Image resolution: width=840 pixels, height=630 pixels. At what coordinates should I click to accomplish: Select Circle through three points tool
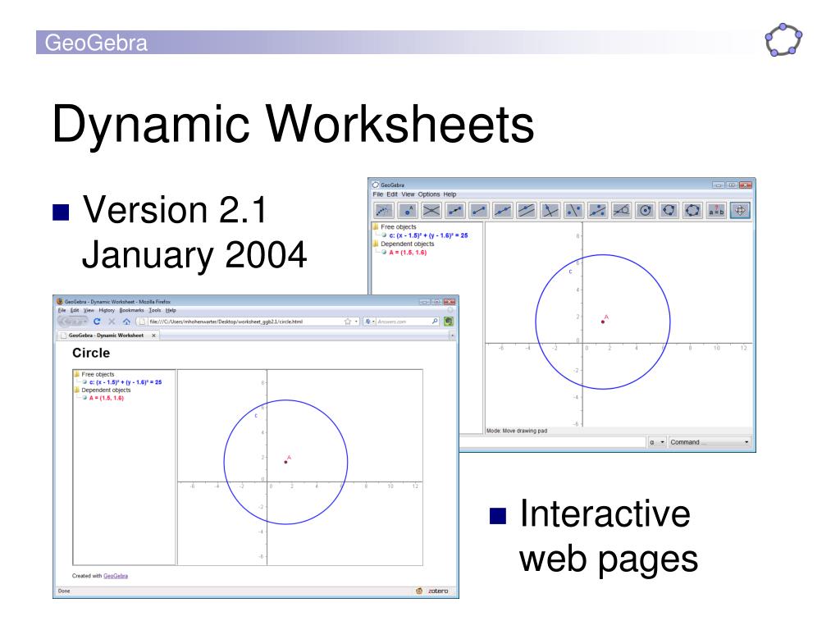[x=669, y=211]
